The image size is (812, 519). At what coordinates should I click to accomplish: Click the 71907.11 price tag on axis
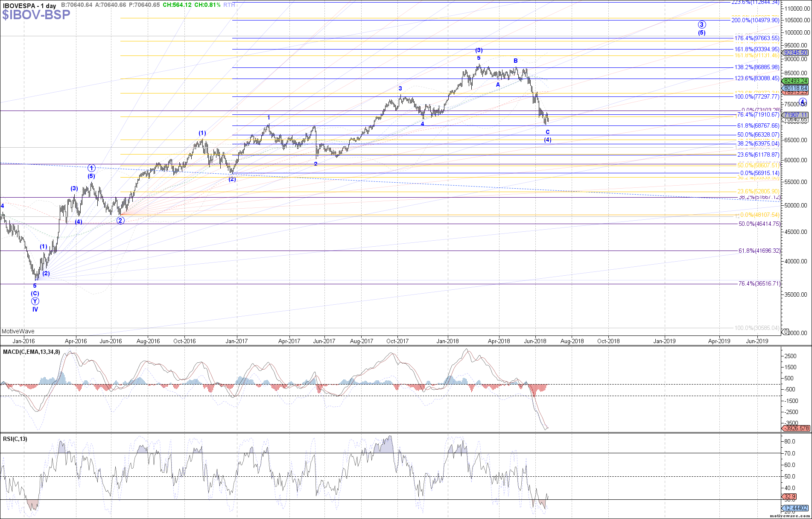[x=796, y=115]
